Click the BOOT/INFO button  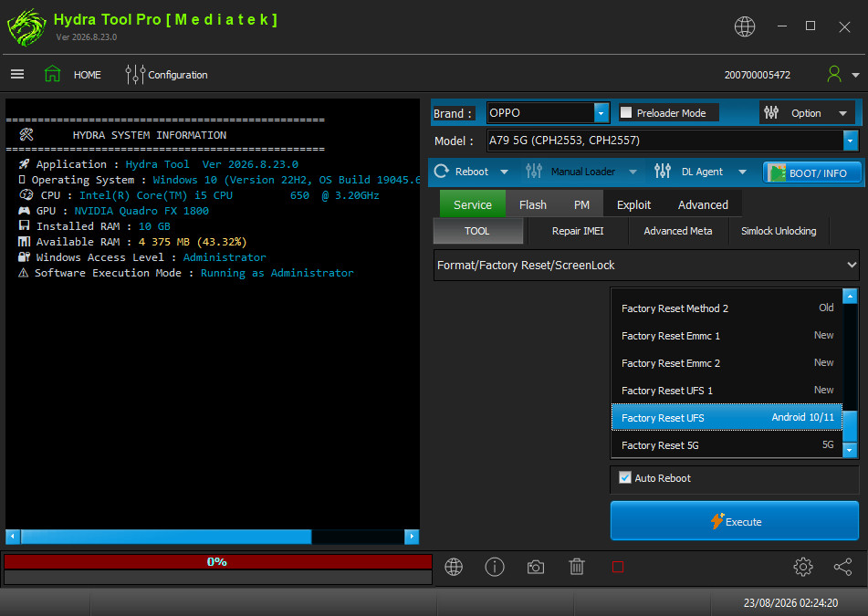[812, 172]
